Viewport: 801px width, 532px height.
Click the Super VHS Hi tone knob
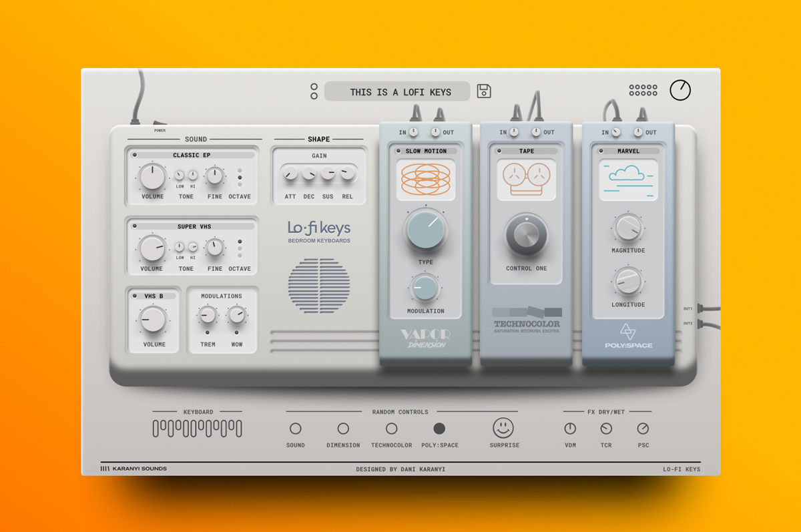pyautogui.click(x=193, y=247)
